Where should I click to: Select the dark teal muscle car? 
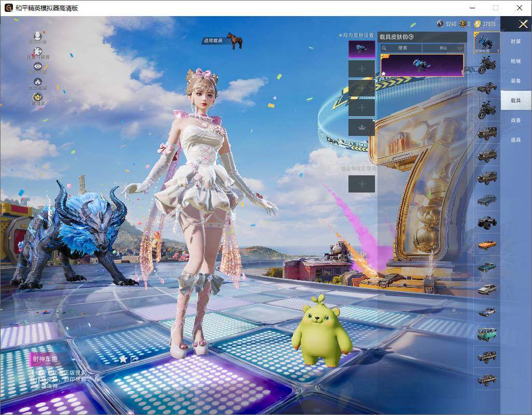(x=487, y=267)
